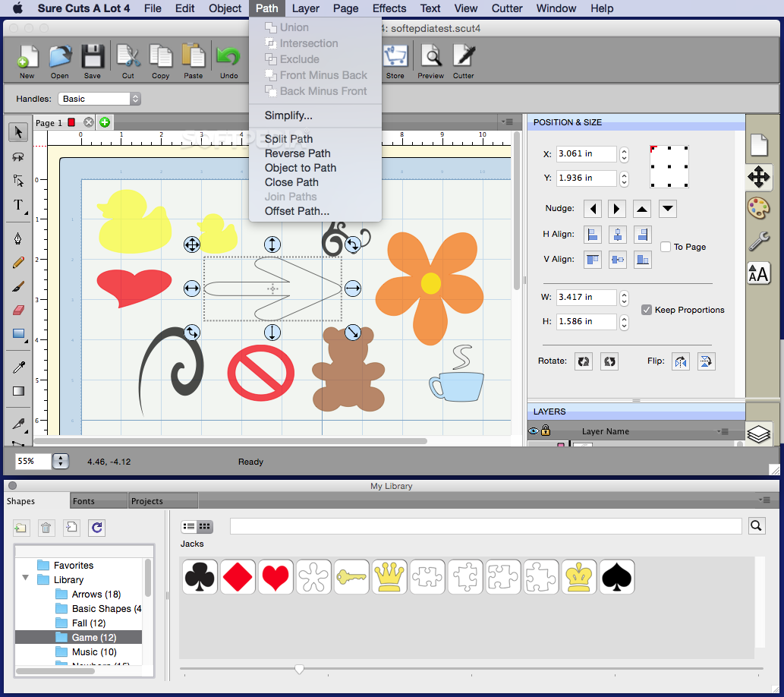
Task: Open the Preview magnifier icon
Action: pos(430,56)
